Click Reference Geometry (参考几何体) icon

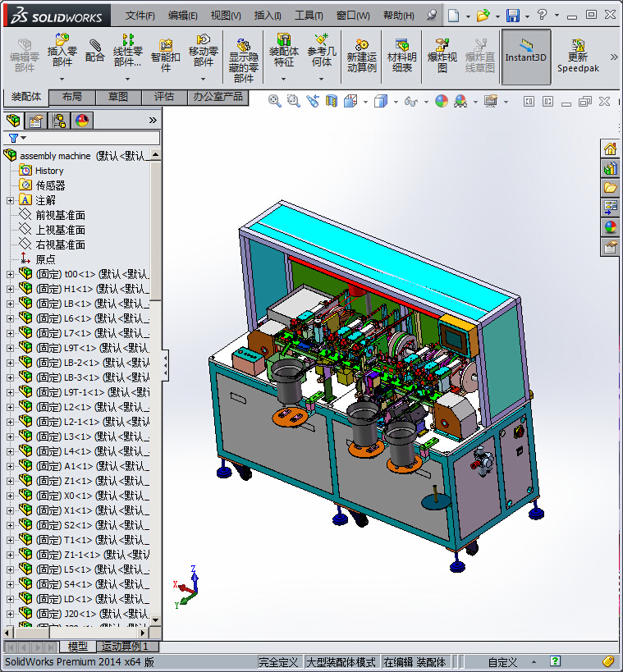pos(322,50)
